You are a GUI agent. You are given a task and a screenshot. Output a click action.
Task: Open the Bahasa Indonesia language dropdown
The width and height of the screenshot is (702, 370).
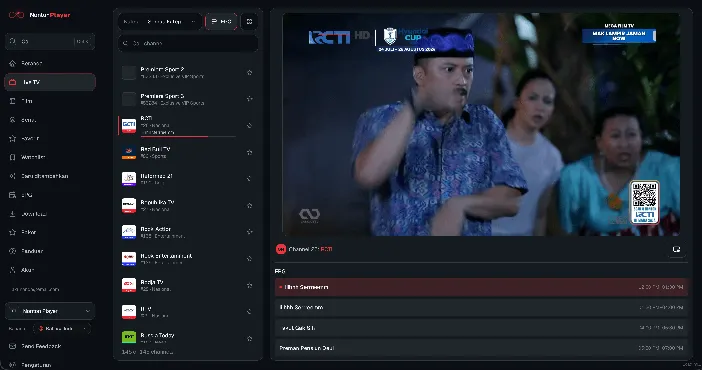[x=62, y=328]
